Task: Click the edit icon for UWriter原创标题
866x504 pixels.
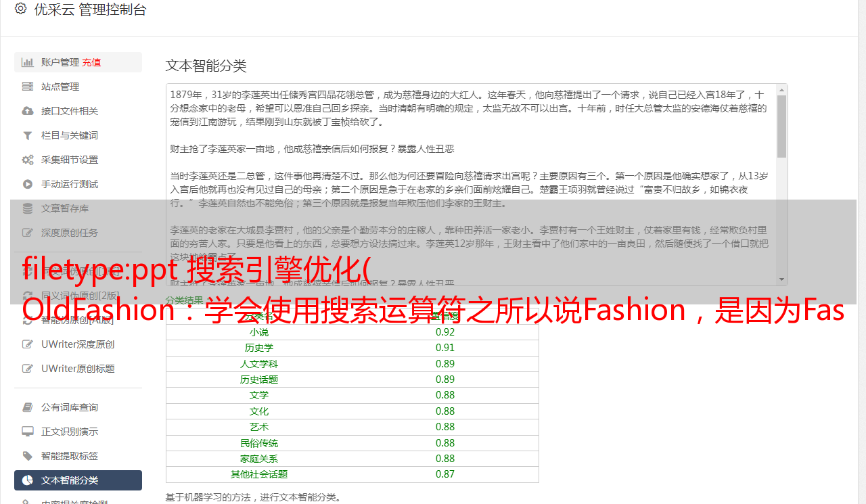Action: [x=28, y=369]
